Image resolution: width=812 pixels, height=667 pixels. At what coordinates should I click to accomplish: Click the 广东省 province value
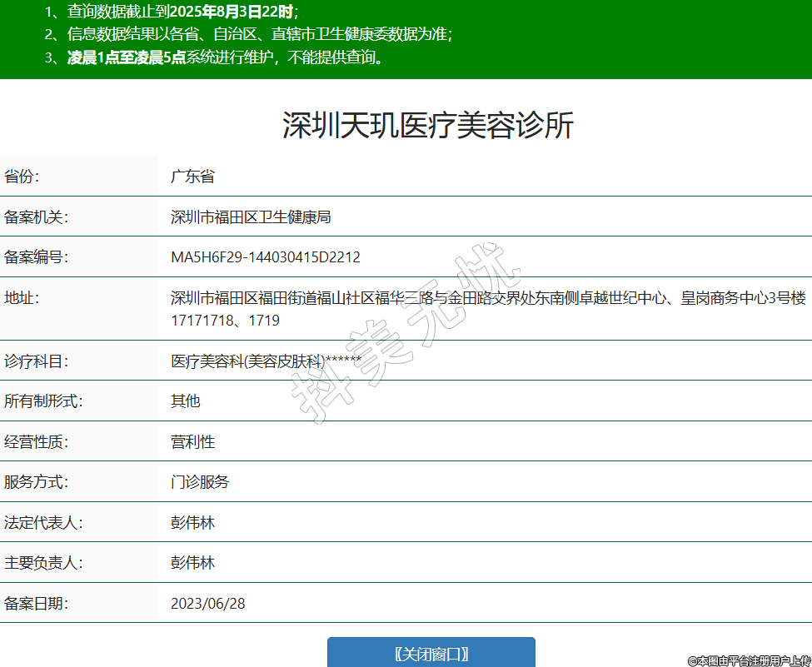[x=192, y=177]
